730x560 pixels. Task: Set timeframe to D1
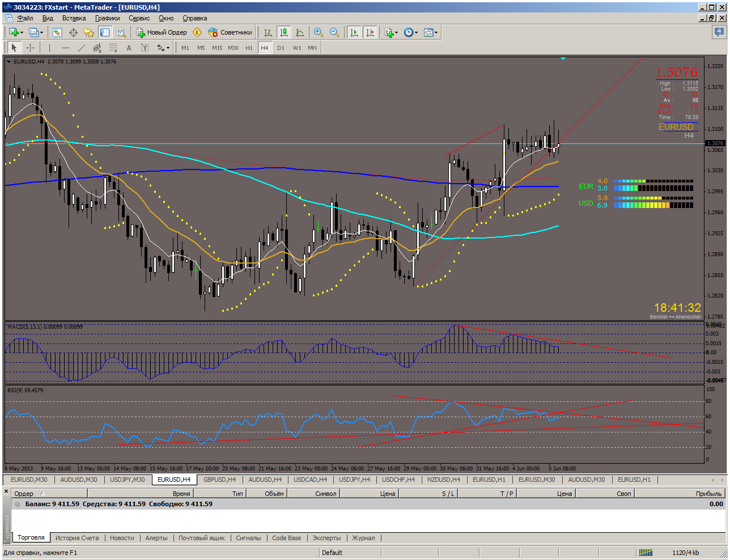281,48
